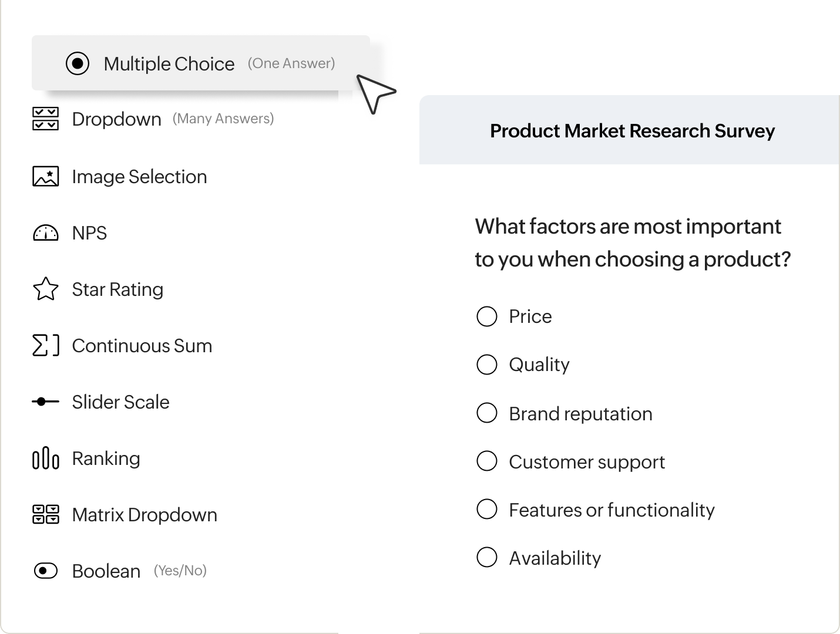This screenshot has height=634, width=840.
Task: Click the Product Market Research Survey title
Action: [632, 131]
